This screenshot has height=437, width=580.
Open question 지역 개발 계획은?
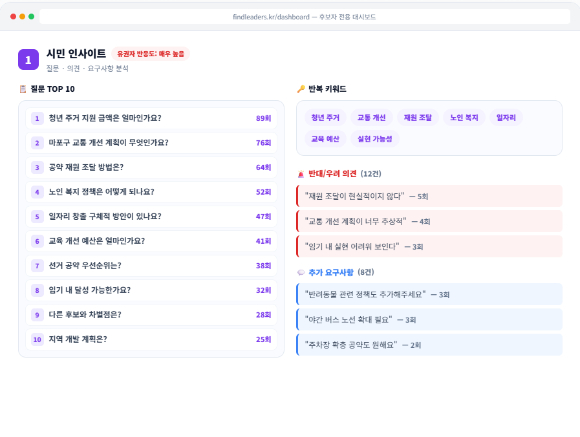pyautogui.click(x=151, y=339)
